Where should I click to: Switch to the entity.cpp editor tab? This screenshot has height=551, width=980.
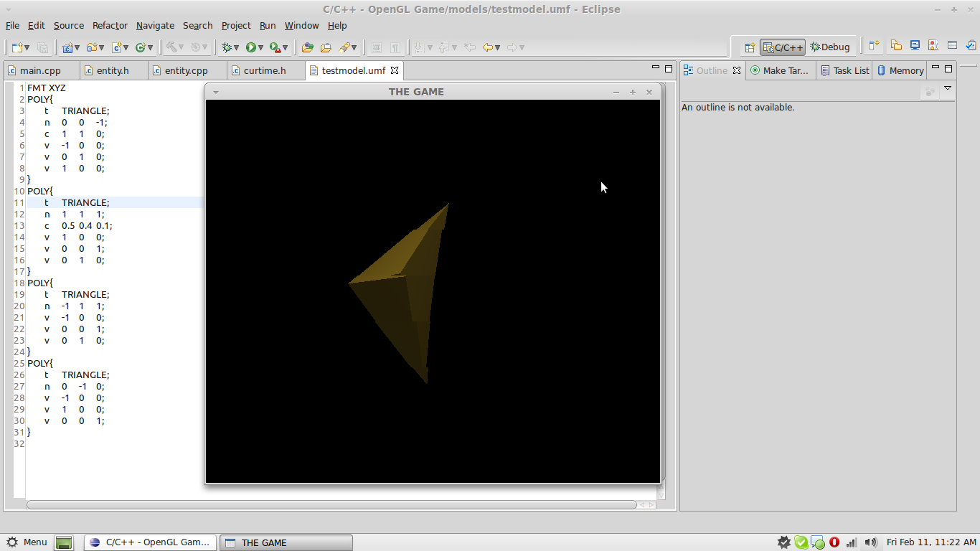[186, 70]
